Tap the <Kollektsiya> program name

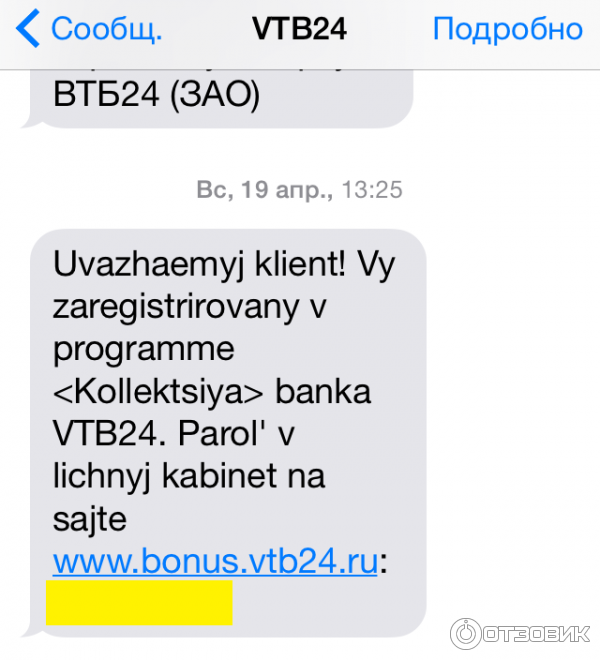(x=158, y=392)
